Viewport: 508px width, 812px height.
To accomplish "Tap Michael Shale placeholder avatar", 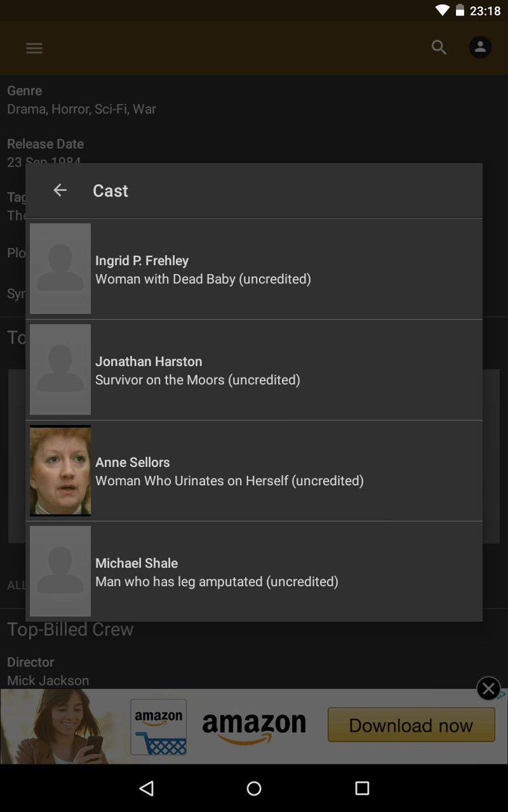I will point(60,571).
